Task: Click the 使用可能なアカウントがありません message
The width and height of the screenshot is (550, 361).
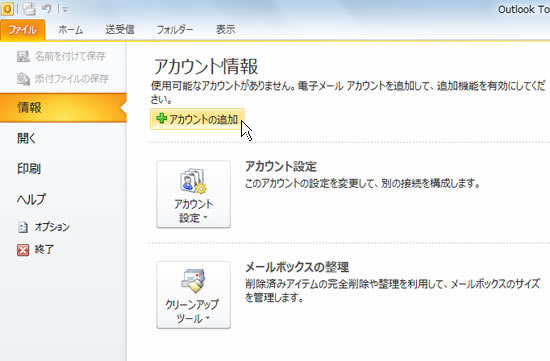Action: click(x=348, y=92)
